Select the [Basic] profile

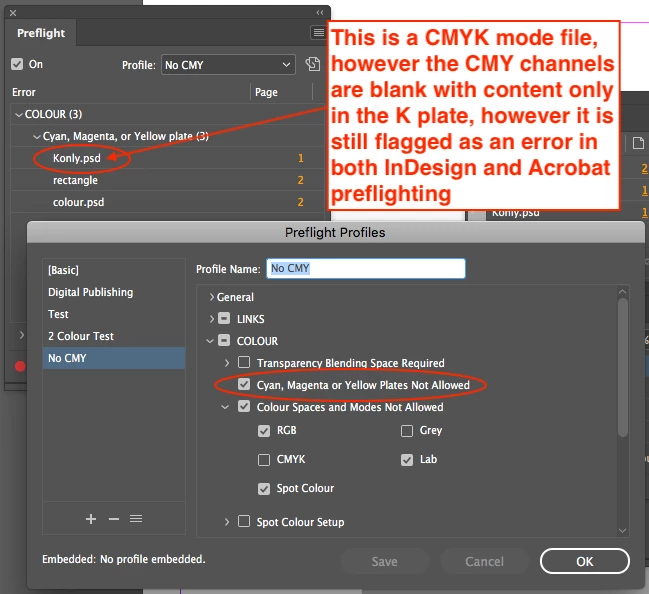[x=114, y=270]
